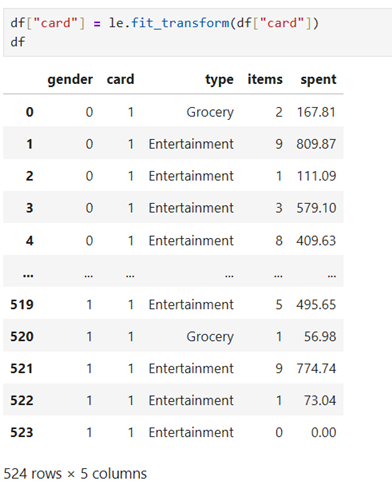
Task: Select spent value 579.10
Action: coord(316,208)
